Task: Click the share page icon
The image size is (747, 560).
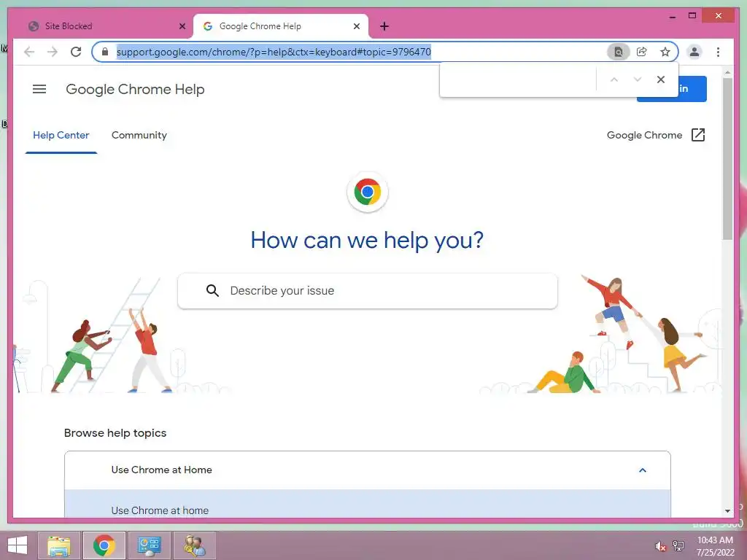Action: [x=642, y=52]
